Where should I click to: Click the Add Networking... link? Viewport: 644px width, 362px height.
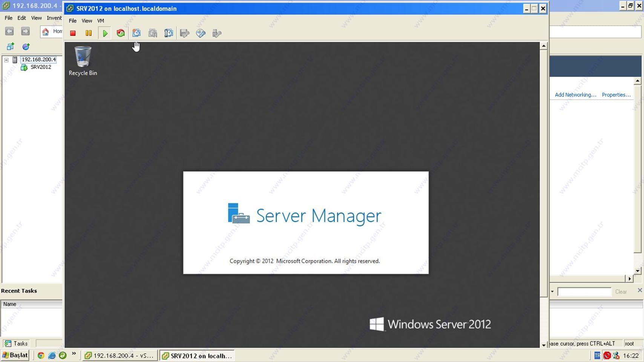575,95
